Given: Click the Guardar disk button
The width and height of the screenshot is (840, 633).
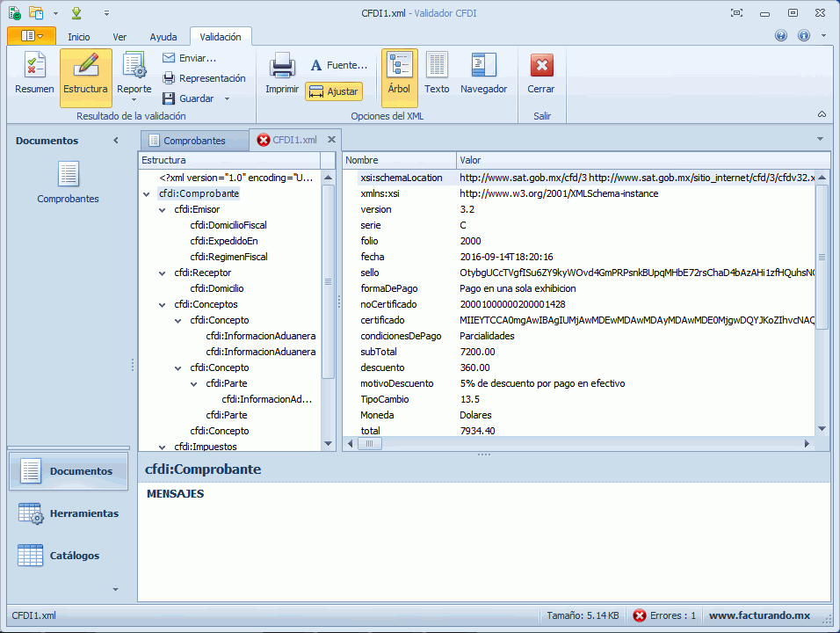Looking at the screenshot, I should (x=189, y=98).
